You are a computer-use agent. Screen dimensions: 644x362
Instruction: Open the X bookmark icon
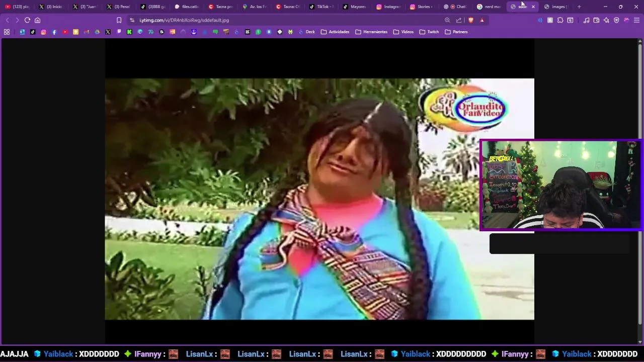coord(108,32)
